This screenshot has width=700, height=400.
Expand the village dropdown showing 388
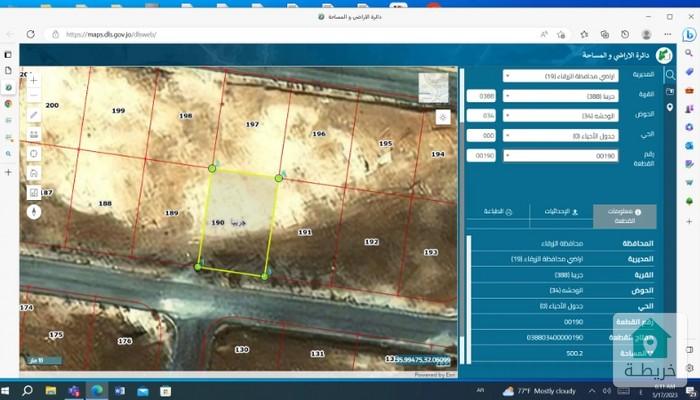pos(560,96)
